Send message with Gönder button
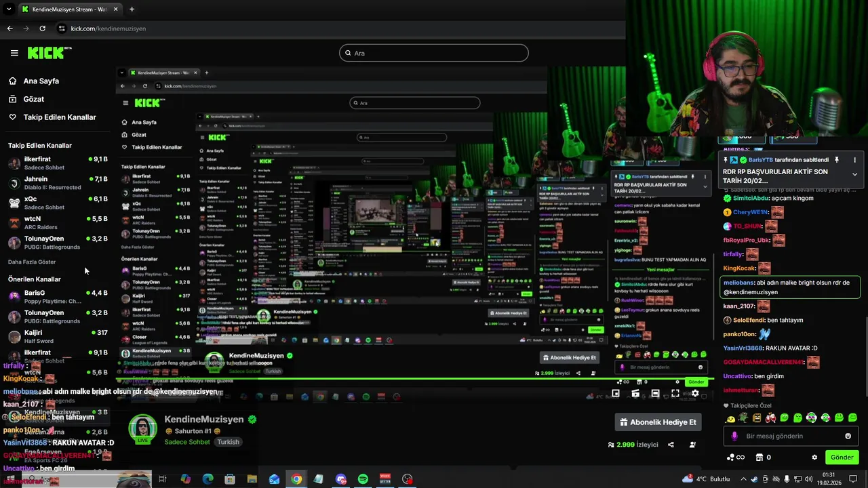 click(x=842, y=457)
